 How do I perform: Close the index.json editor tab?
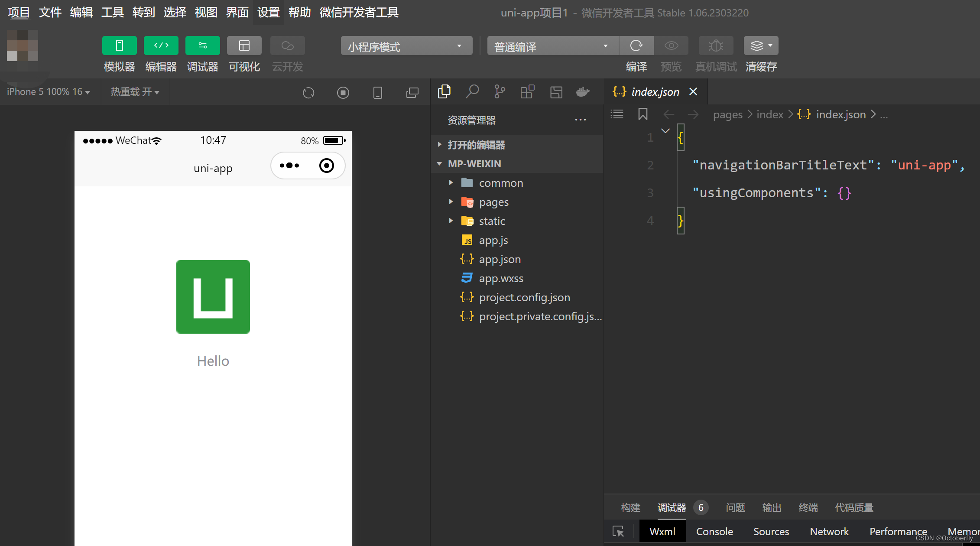point(693,92)
